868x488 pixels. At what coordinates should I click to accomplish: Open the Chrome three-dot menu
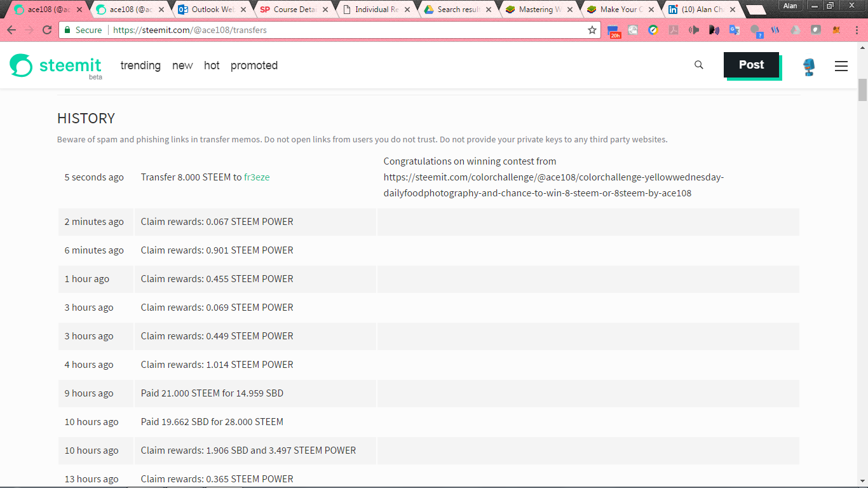[855, 30]
